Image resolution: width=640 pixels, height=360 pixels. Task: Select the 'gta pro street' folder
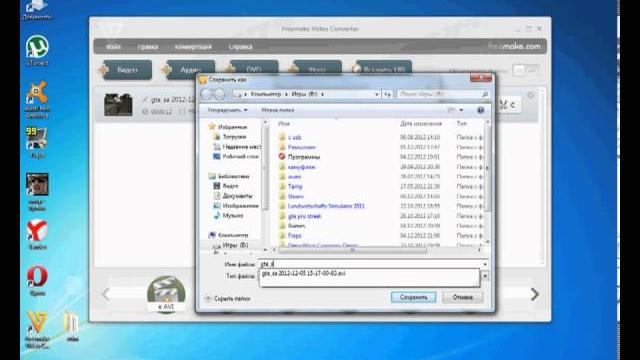[304, 216]
